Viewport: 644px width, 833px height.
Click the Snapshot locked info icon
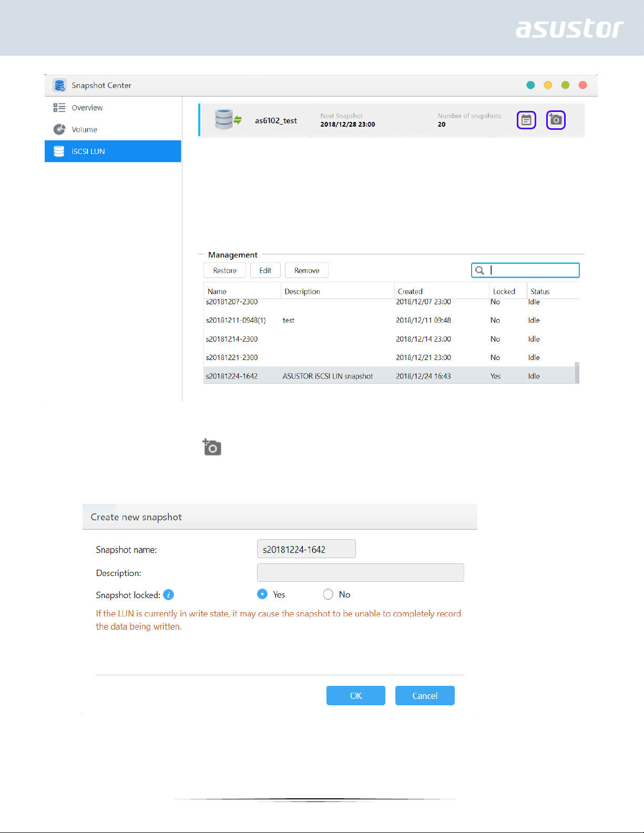point(168,594)
